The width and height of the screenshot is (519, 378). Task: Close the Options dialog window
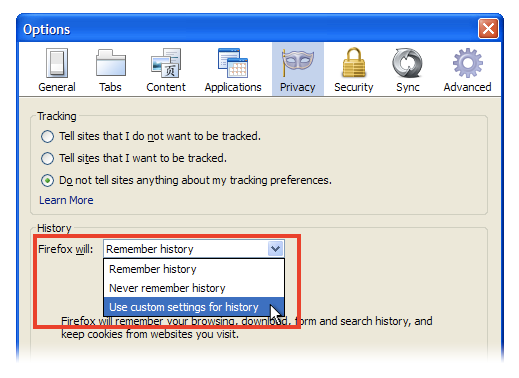(x=488, y=29)
